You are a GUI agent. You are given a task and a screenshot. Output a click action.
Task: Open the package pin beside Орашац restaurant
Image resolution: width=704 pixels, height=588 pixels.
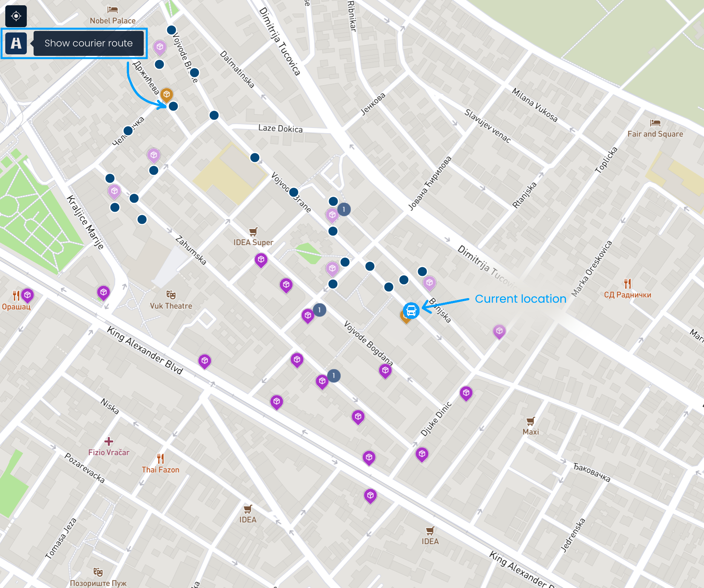[28, 296]
